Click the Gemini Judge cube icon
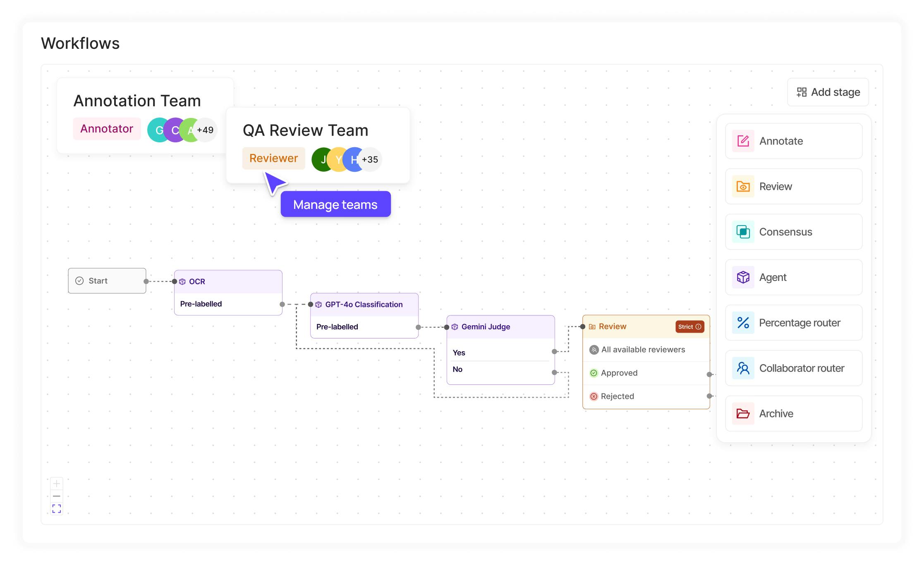This screenshot has width=924, height=566. pyautogui.click(x=455, y=327)
